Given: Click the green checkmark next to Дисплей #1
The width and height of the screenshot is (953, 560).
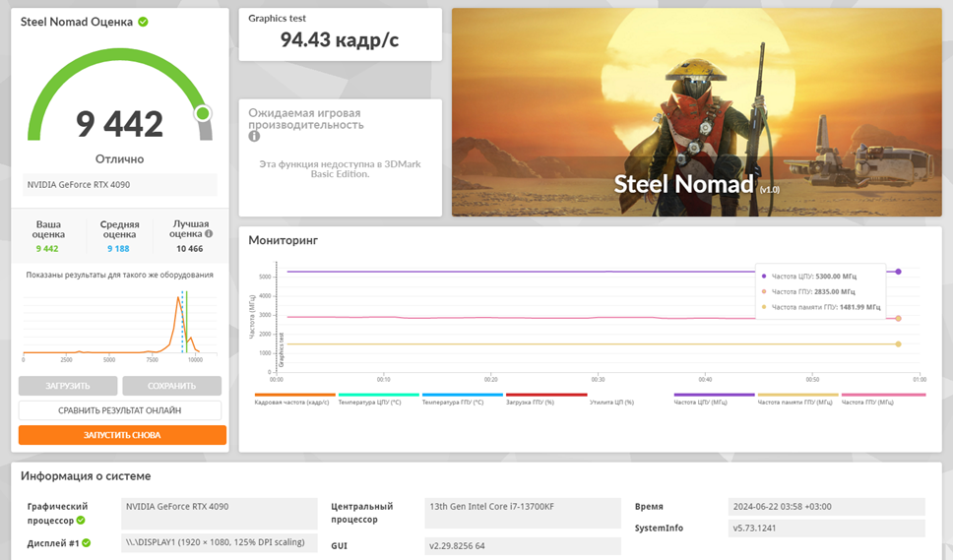Looking at the screenshot, I should click(x=87, y=543).
